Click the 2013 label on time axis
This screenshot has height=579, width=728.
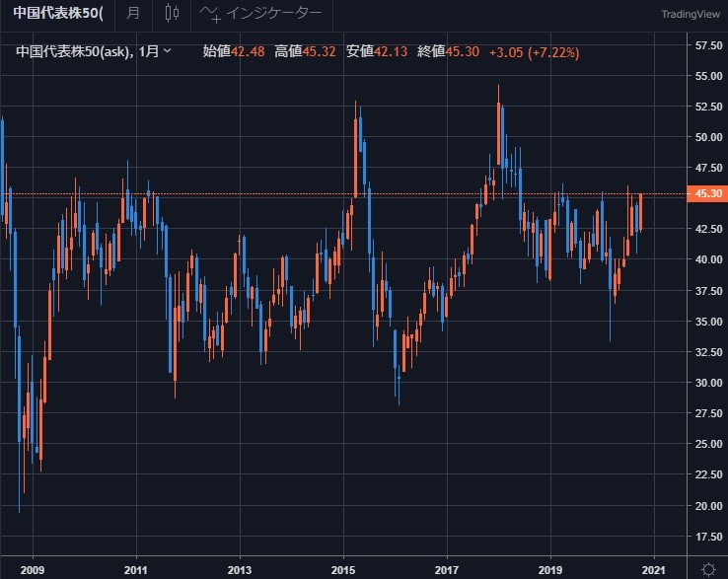click(240, 570)
